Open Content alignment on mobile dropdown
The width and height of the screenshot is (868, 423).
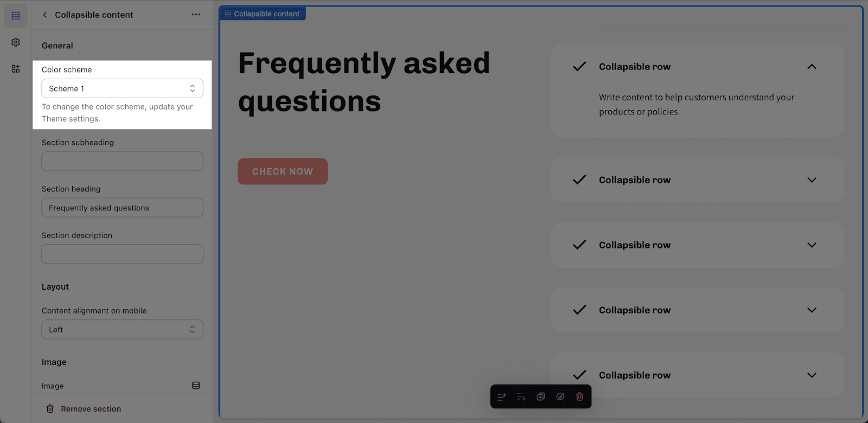click(x=123, y=330)
